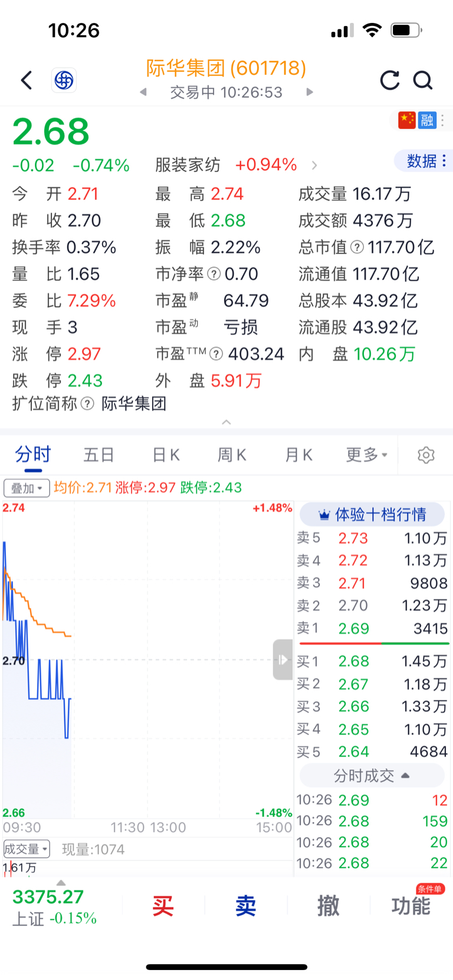The width and height of the screenshot is (453, 980).
Task: Tap help icon next to 总市值
Action: tap(357, 248)
